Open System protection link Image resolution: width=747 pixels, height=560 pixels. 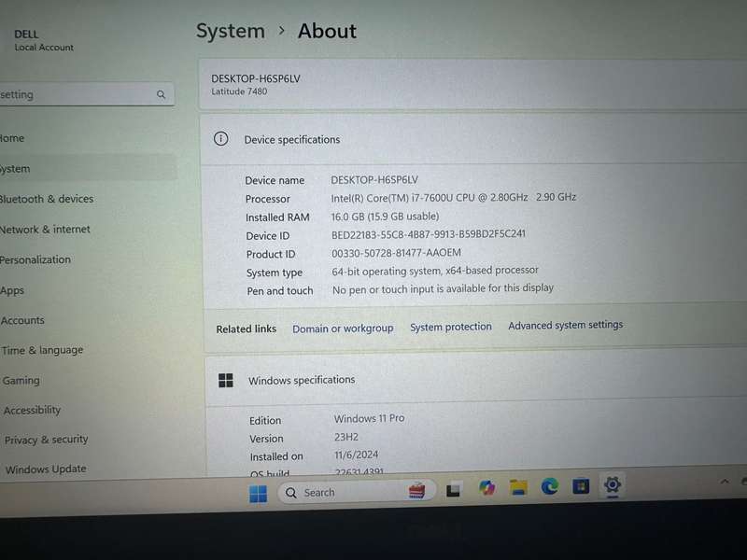[x=451, y=327]
